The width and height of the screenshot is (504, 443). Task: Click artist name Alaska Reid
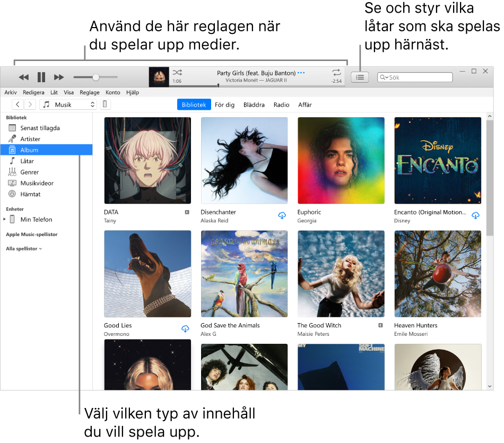click(x=214, y=221)
